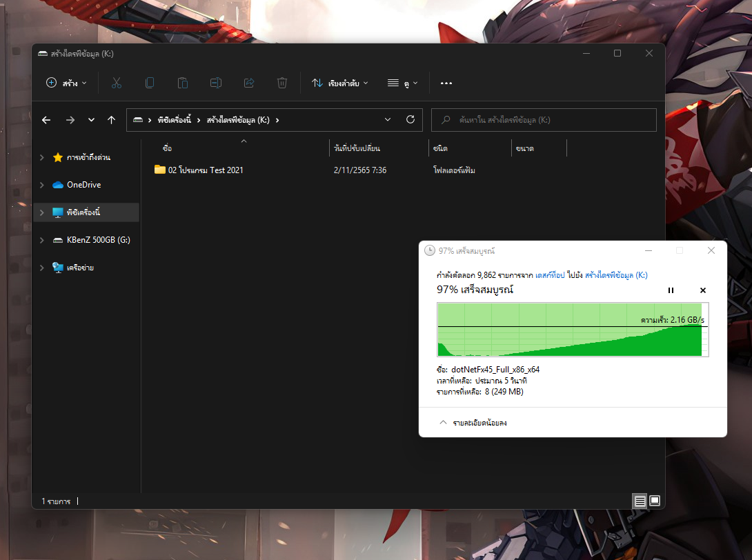Image resolution: width=752 pixels, height=560 pixels.
Task: Click chevron after พีซีเครื่องนี้ in address bar
Action: point(199,120)
